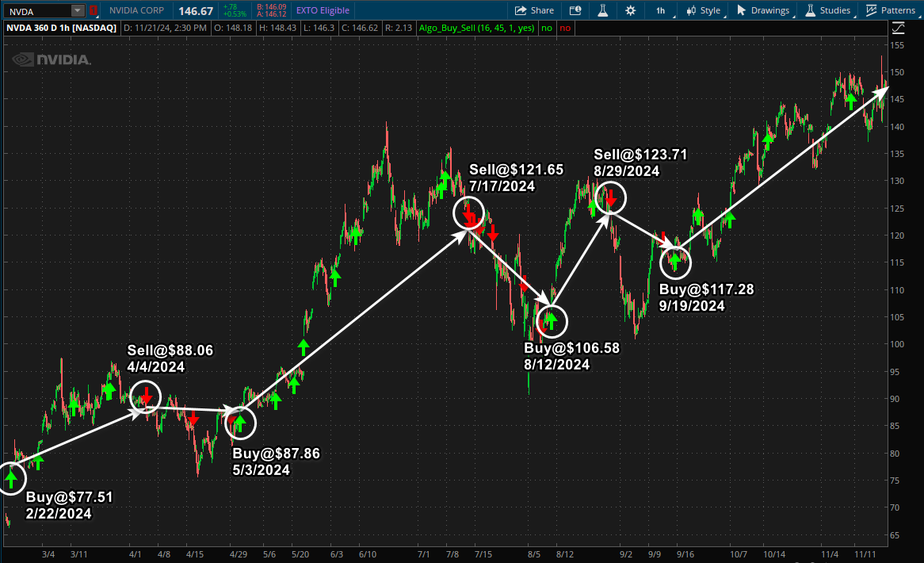Click the circled Buy arrow at $106.58
Viewport: 924px width, 563px height.
click(x=552, y=320)
